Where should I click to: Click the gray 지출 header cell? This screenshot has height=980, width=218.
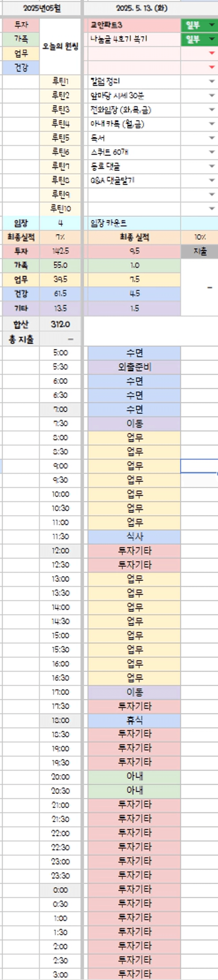199,252
